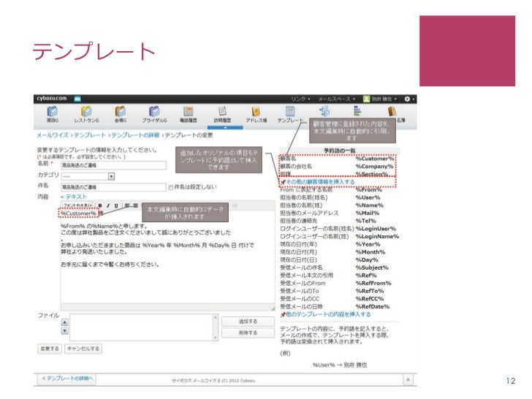Click the %Month% reserved word in the list
This screenshot has width=532, height=399.
(x=370, y=252)
